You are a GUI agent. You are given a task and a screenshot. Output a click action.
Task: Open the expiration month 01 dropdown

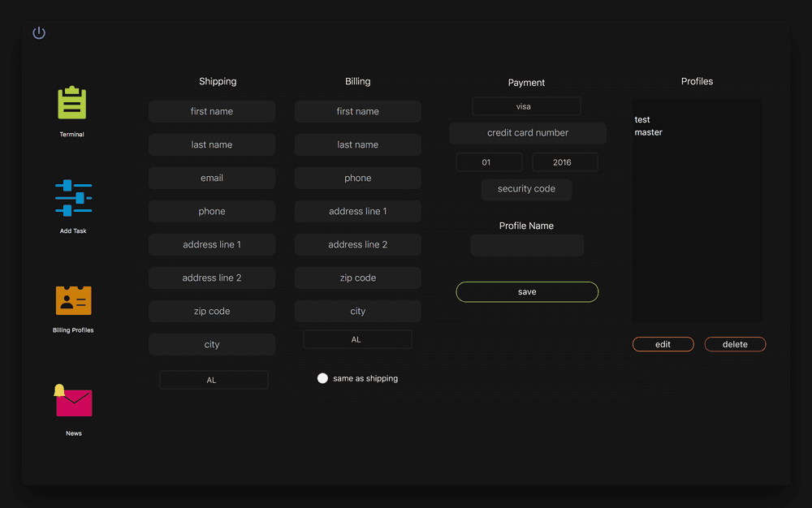click(489, 161)
